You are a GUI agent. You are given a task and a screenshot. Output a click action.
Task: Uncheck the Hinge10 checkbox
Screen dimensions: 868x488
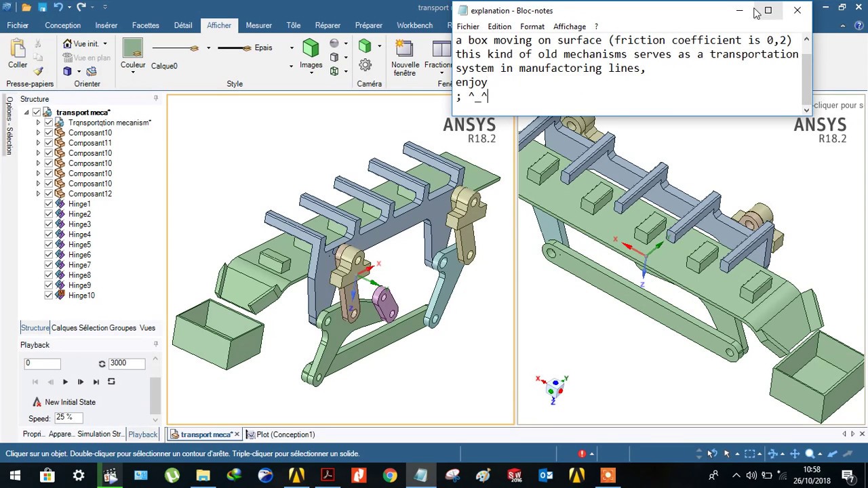49,296
